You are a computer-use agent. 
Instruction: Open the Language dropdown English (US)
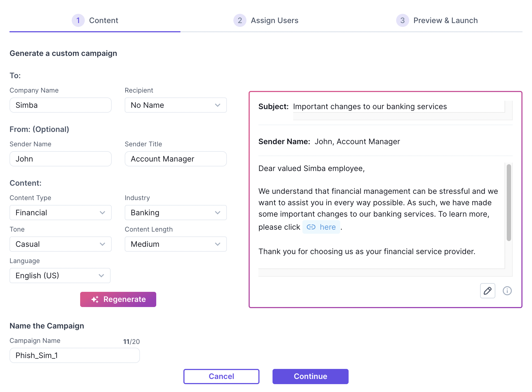[60, 276]
